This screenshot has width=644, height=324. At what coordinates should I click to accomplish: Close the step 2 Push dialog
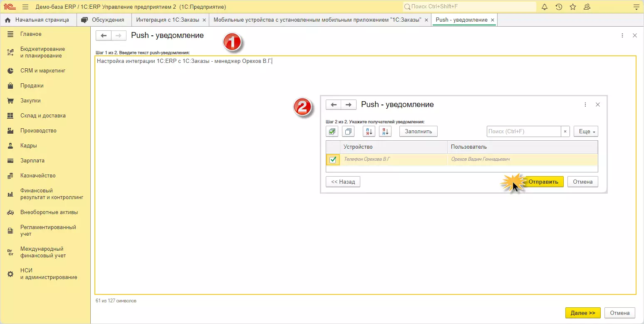(598, 105)
